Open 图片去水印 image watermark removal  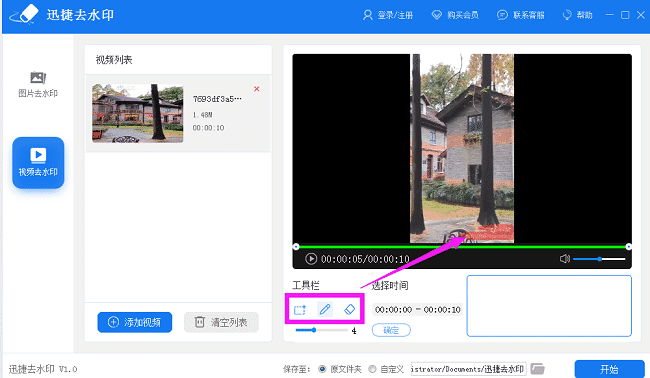pos(38,85)
